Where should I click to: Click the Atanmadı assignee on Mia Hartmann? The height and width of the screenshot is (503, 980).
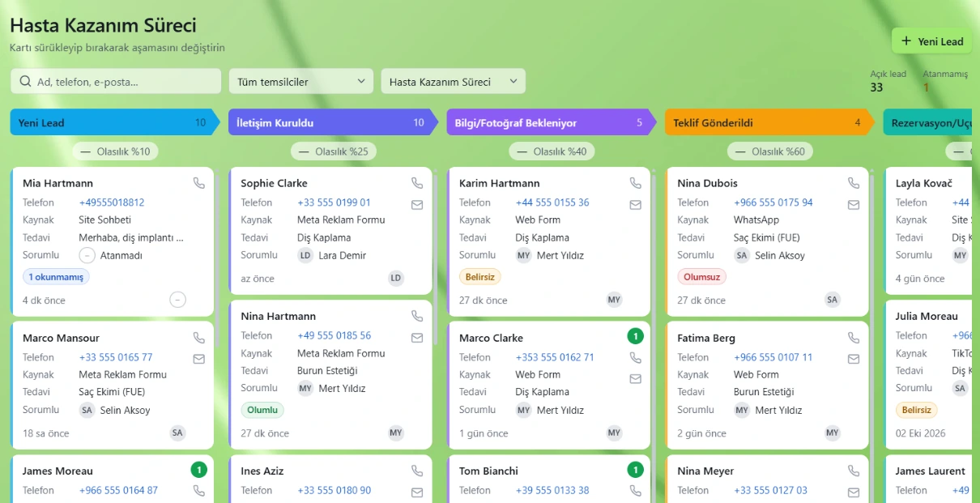tap(111, 255)
